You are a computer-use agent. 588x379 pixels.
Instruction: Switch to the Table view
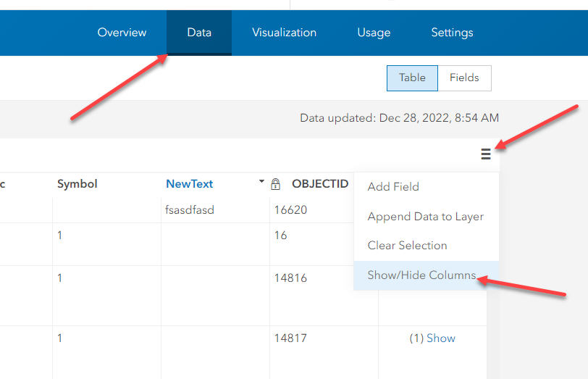click(412, 78)
